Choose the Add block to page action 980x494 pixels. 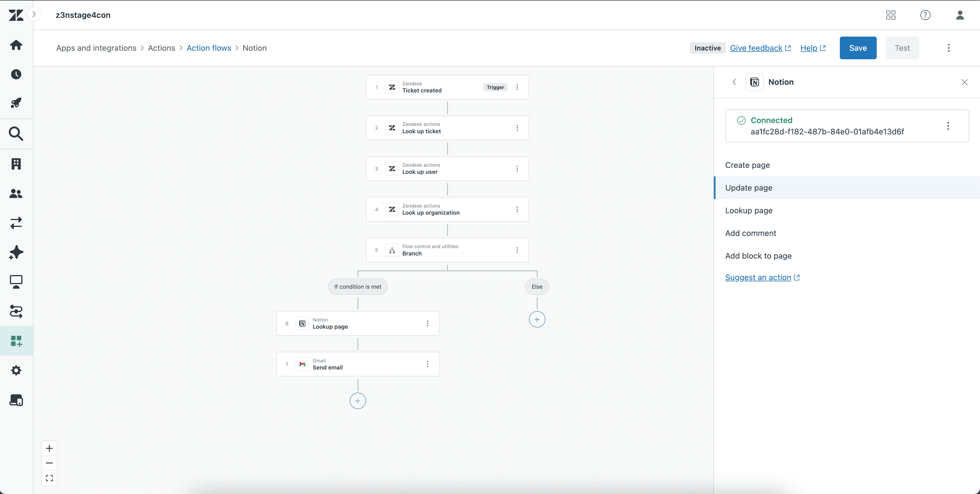pyautogui.click(x=847, y=256)
